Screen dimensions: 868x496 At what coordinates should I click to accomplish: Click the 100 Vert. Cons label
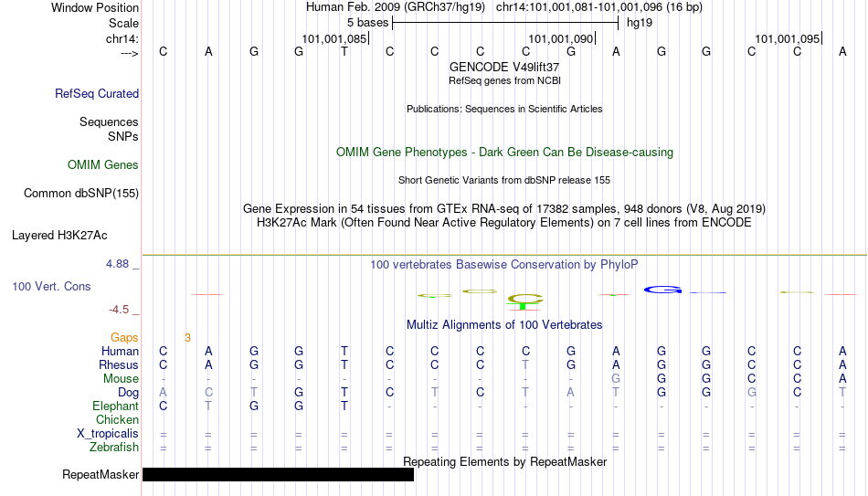[51, 286]
